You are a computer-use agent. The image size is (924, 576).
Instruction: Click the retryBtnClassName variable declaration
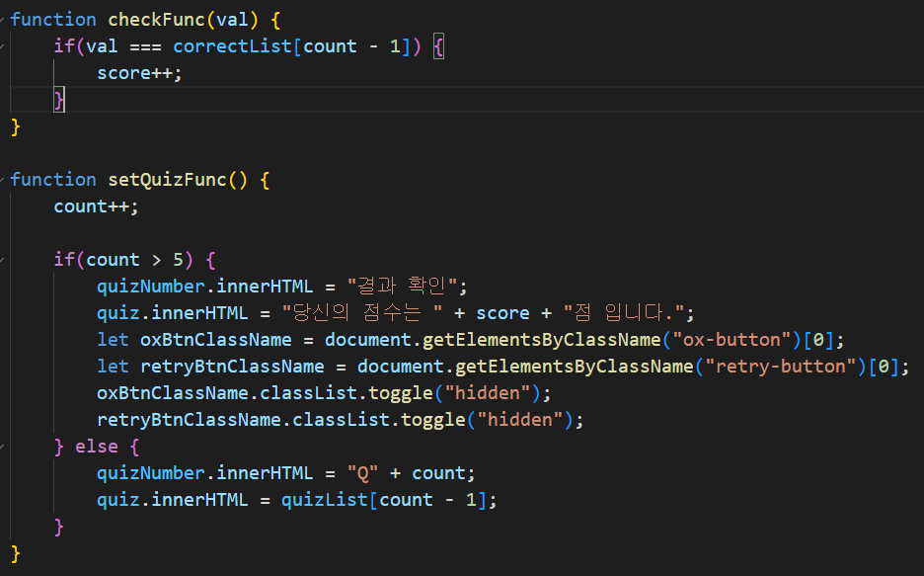click(232, 367)
